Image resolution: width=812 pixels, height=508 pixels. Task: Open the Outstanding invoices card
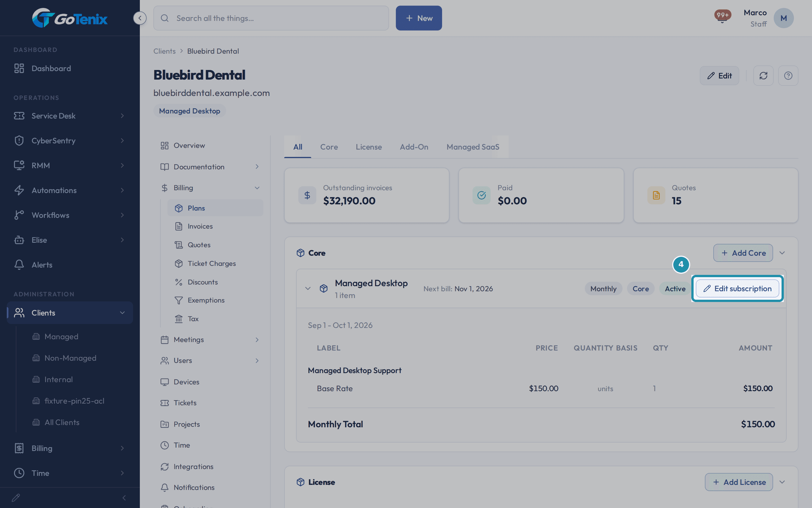(367, 195)
